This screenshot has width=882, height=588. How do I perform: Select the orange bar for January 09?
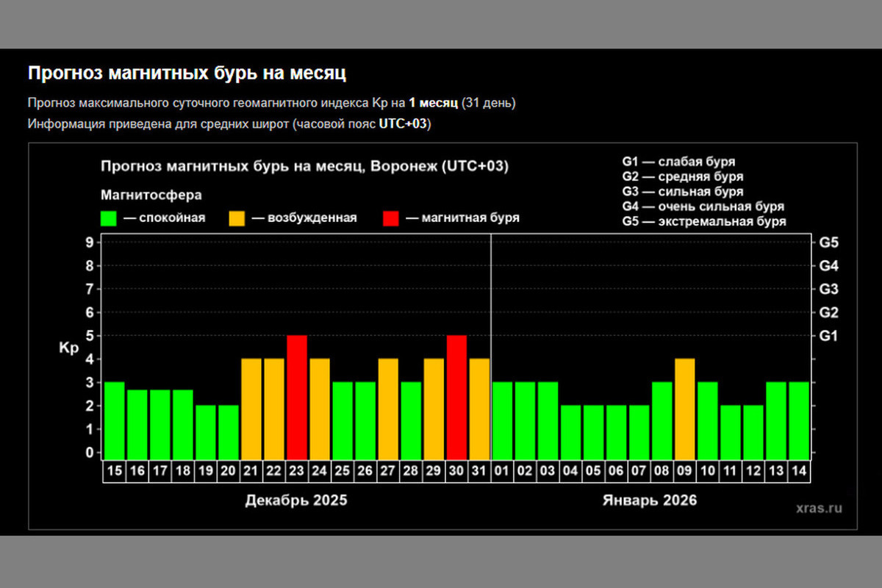[x=684, y=408]
